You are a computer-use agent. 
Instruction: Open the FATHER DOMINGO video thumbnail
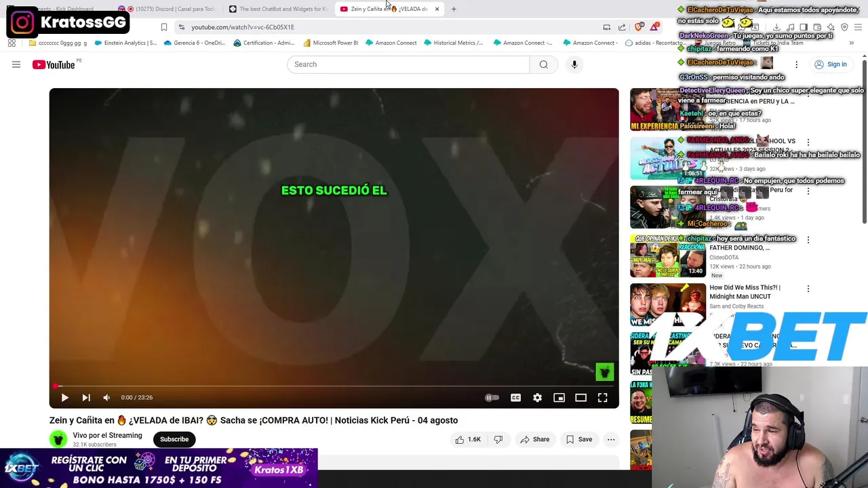pos(668,256)
